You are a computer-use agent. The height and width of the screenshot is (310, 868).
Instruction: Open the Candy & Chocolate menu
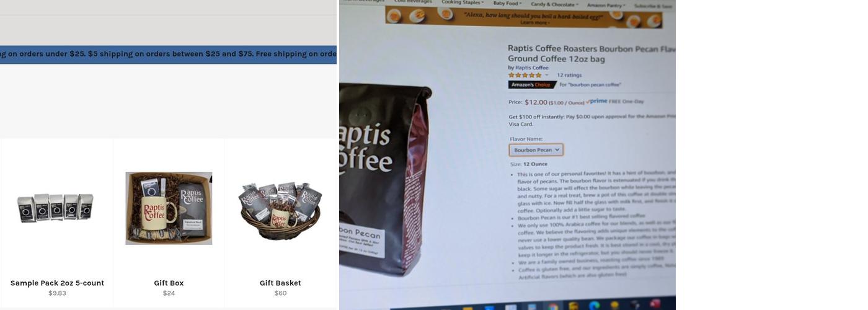[x=555, y=4]
